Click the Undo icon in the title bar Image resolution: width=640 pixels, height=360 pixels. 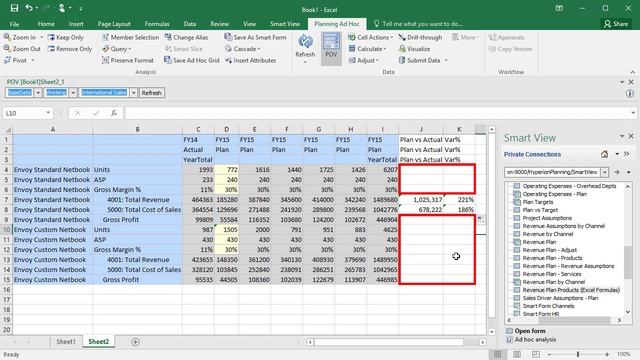click(29, 8)
